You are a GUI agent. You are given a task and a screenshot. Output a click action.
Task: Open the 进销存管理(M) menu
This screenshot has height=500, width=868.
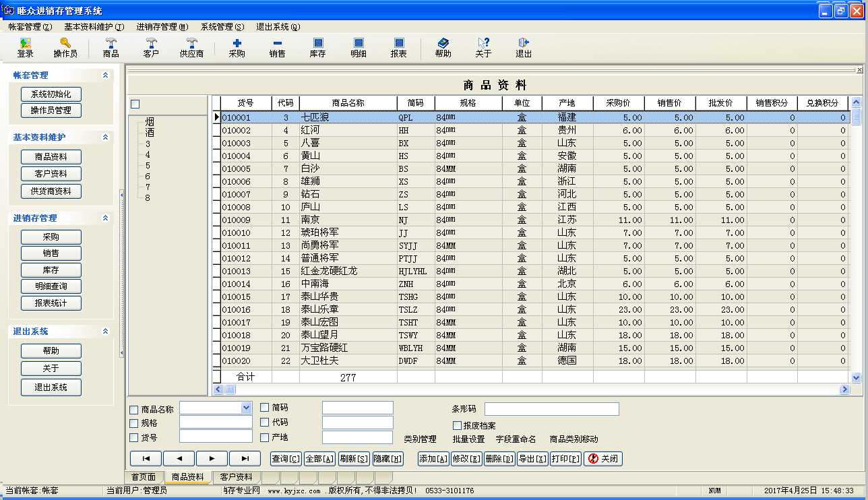[x=162, y=27]
